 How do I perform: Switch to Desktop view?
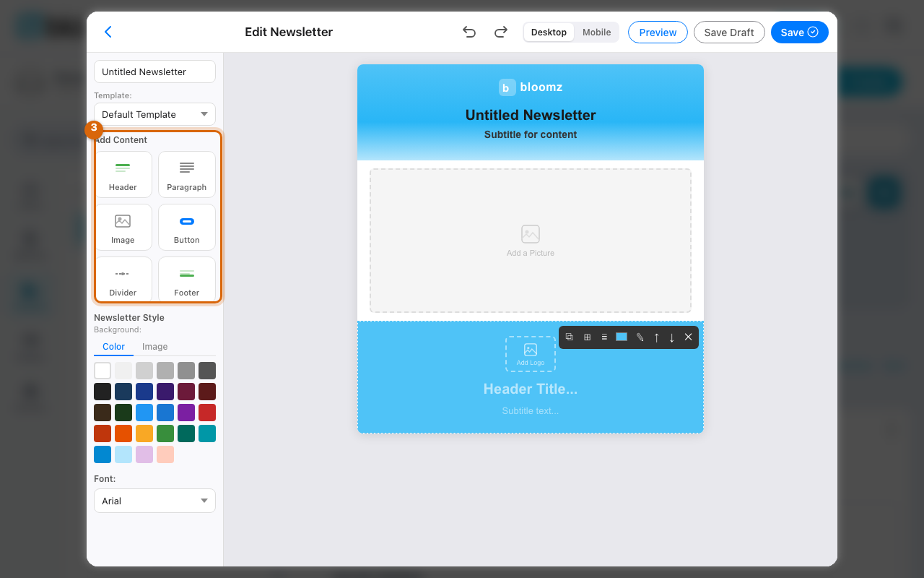point(549,33)
